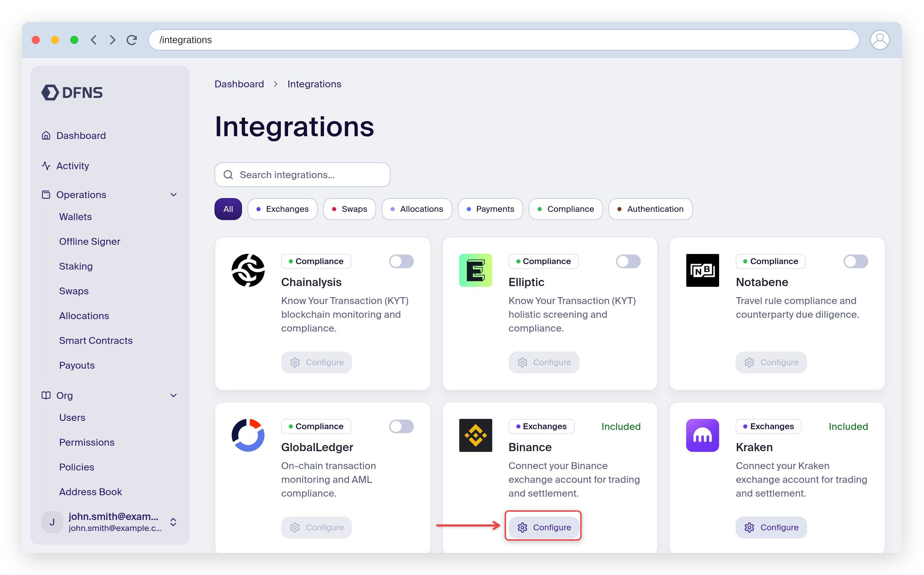Image resolution: width=924 pixels, height=575 pixels.
Task: Open the account switcher chevrons
Action: click(173, 522)
